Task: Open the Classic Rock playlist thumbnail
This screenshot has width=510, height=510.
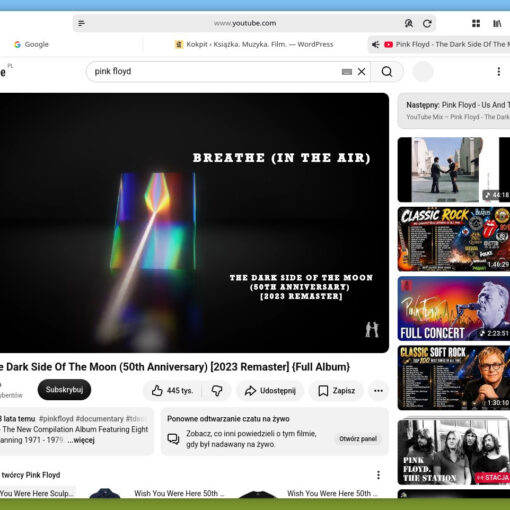Action: (454, 239)
